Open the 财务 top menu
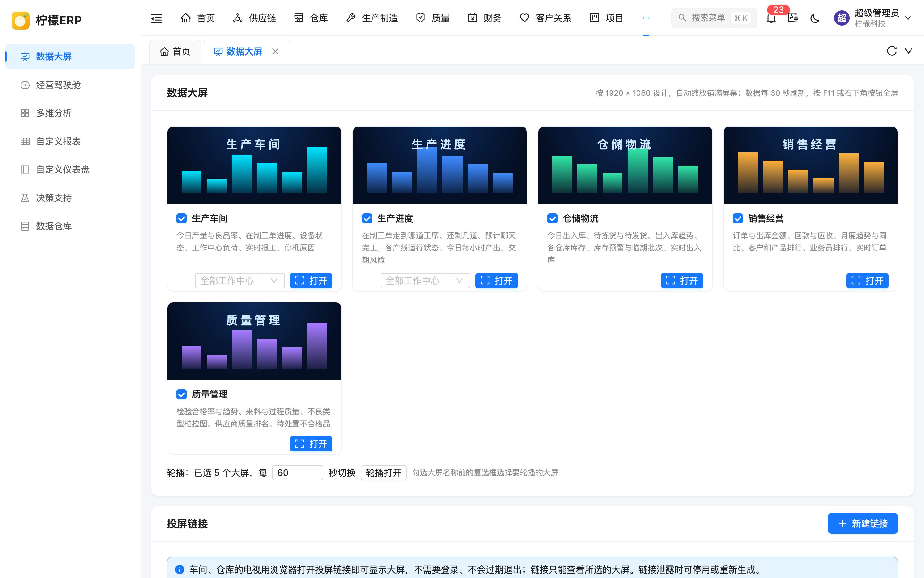 485,18
